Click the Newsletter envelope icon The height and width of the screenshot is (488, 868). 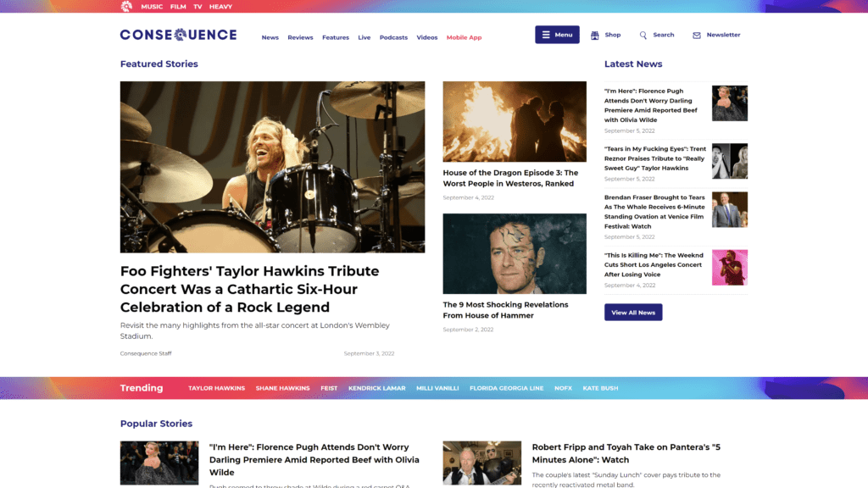pyautogui.click(x=697, y=36)
